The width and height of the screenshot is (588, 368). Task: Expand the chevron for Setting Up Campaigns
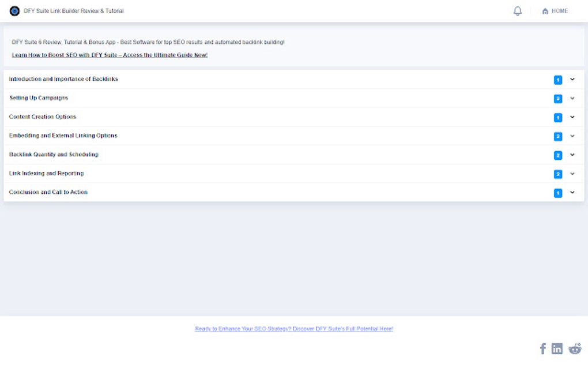pos(572,98)
